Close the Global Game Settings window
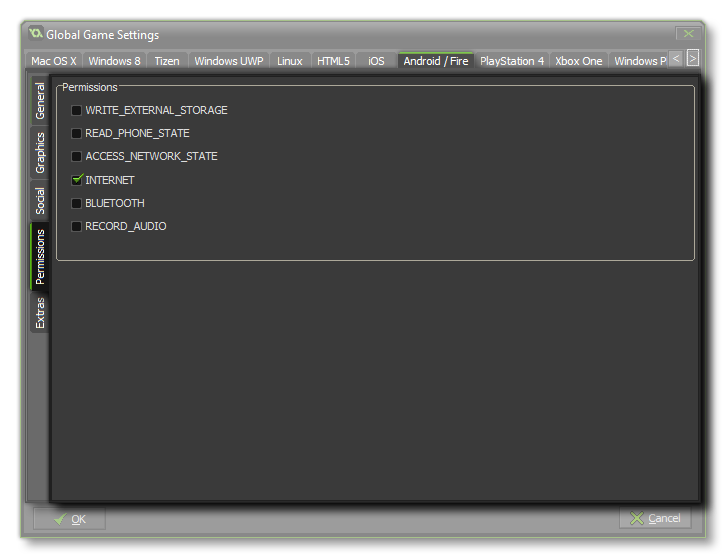Viewport: 726px width, 558px height. pos(686,34)
